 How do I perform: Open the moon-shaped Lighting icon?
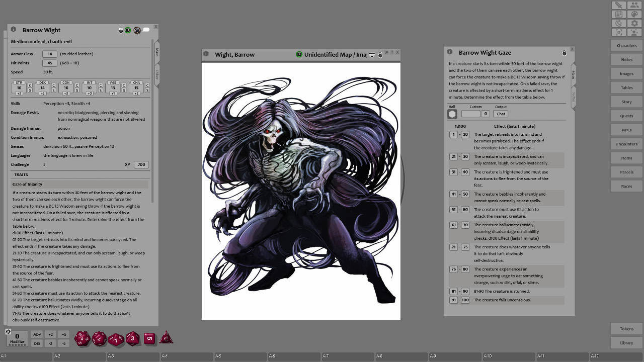pos(618,23)
